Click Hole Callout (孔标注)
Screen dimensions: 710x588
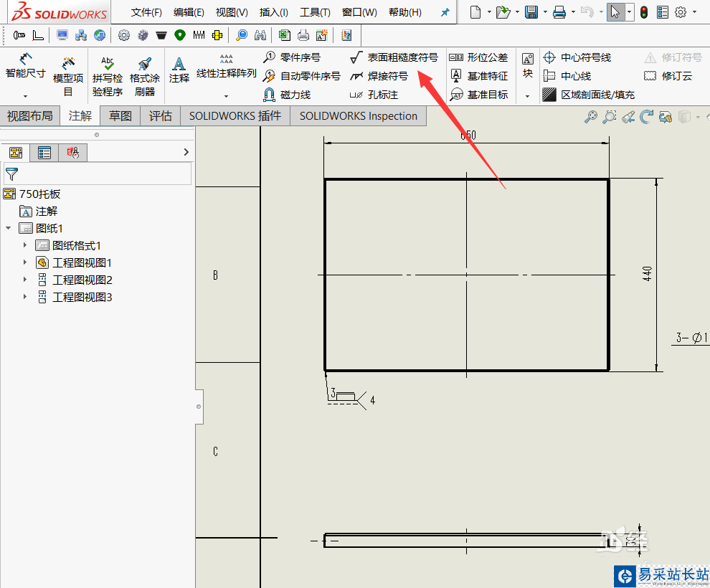[x=374, y=95]
